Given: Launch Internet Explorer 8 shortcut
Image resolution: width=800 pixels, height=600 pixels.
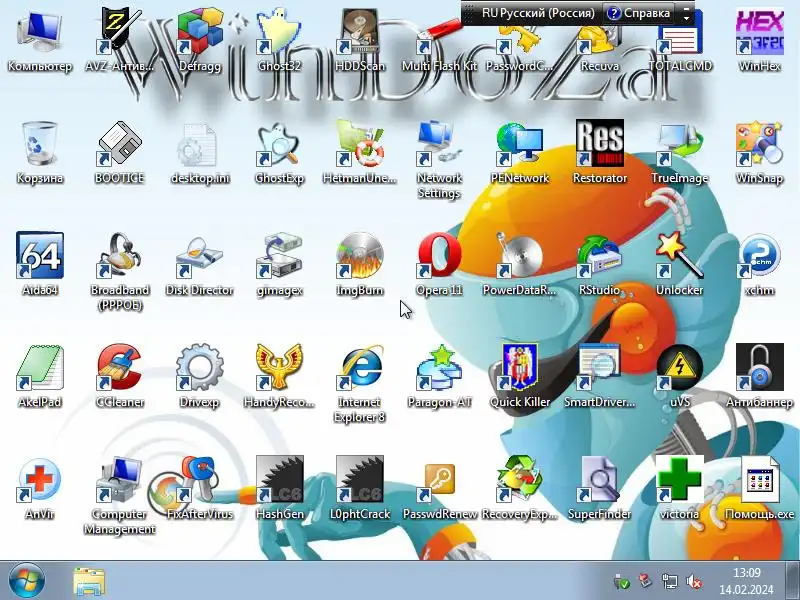Looking at the screenshot, I should click(x=360, y=383).
